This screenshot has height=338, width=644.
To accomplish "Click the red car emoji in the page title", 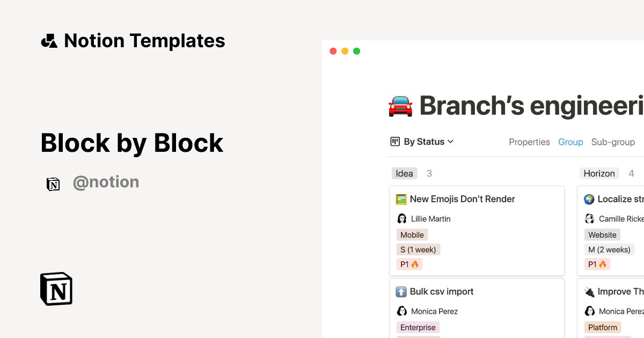I will [x=400, y=106].
